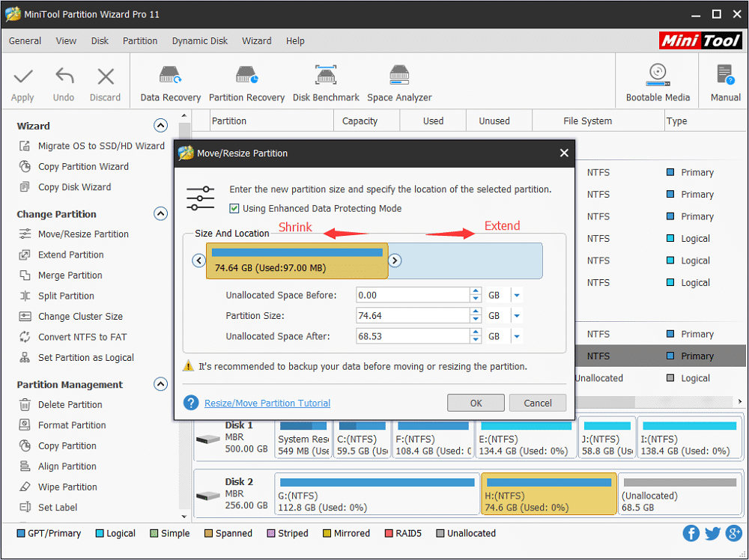Open unit dropdown for Unallocated Space Before
Viewport: 749px width, 560px height.
pos(517,295)
